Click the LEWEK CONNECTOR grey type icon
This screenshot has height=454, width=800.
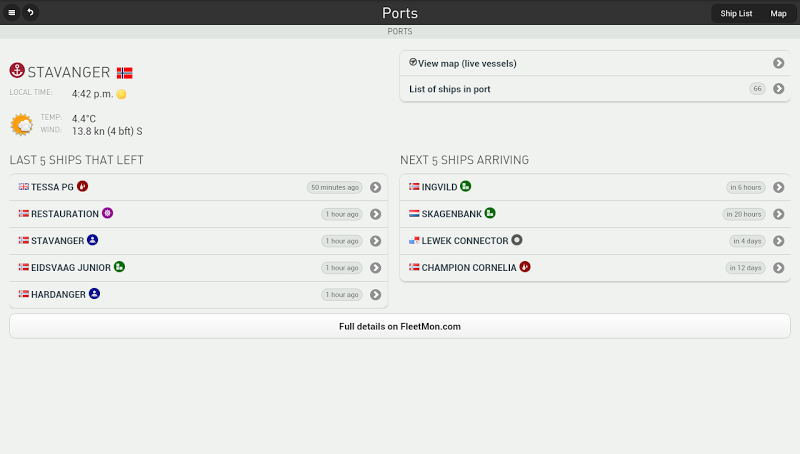point(517,240)
